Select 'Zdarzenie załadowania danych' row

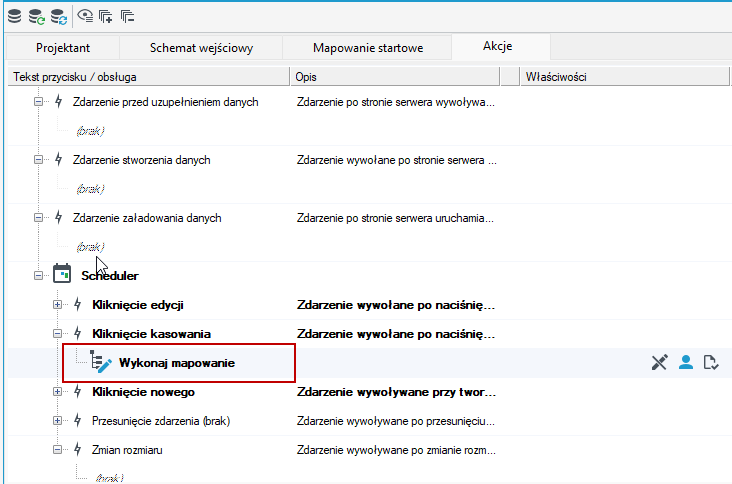[147, 218]
